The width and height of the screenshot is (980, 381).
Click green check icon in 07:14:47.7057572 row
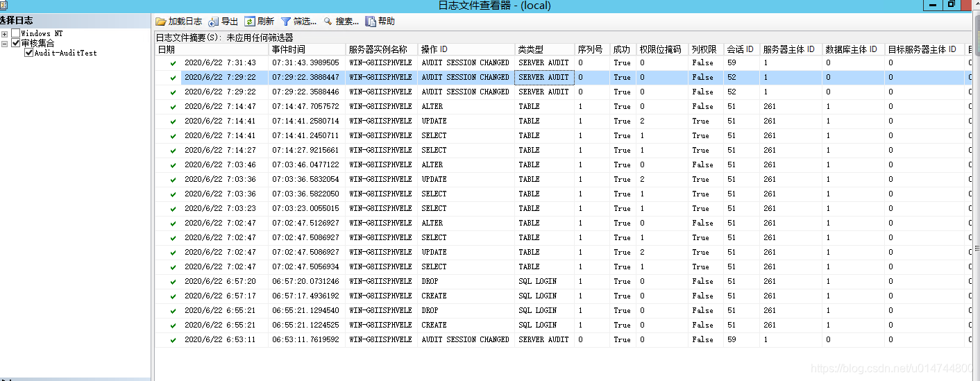173,107
